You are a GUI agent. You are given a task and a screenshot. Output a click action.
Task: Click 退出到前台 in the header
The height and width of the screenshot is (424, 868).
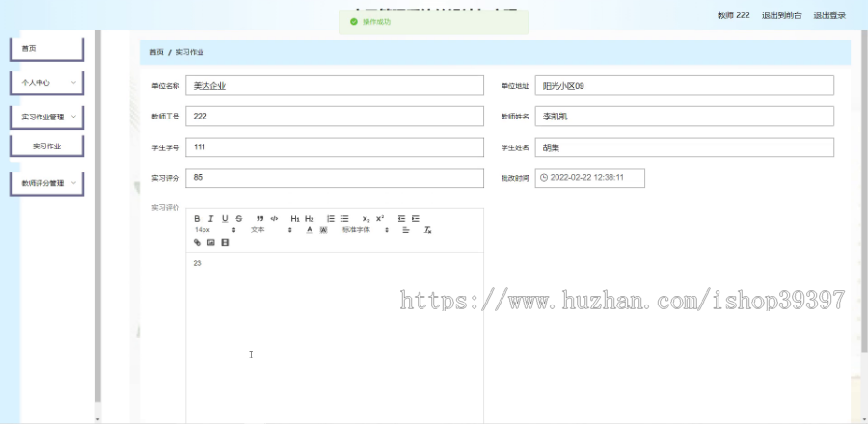(x=781, y=15)
